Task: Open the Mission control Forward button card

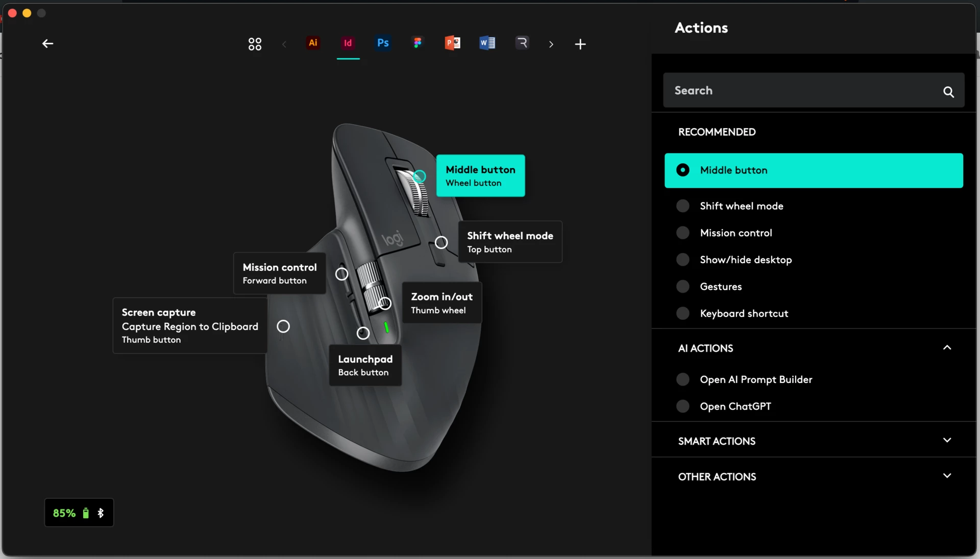Action: point(280,273)
